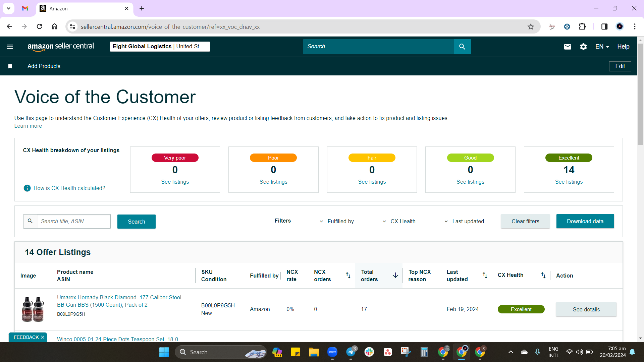
Task: Click the browser back arrow
Action: 9,26
